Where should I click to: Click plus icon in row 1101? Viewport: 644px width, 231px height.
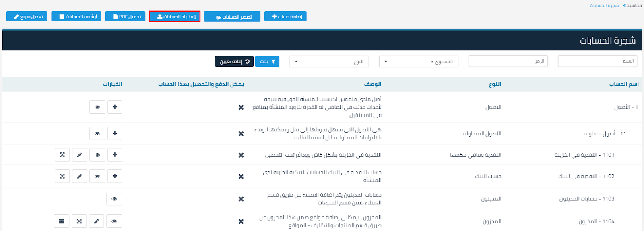click(x=115, y=155)
